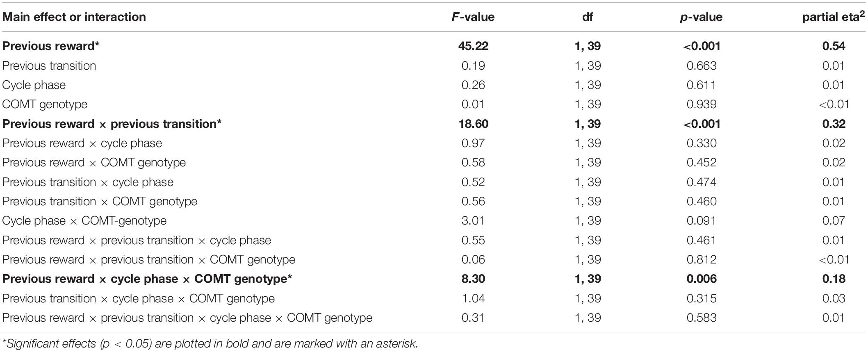Click the bold partial eta² value 0.18

[834, 279]
